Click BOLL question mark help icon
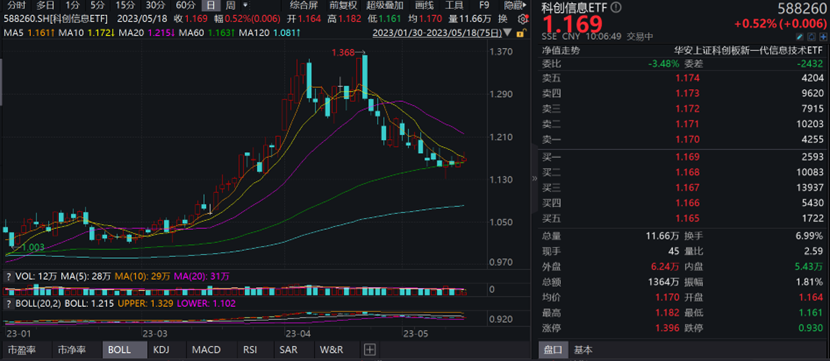Screen dimensions: 830x361 click(x=8, y=304)
